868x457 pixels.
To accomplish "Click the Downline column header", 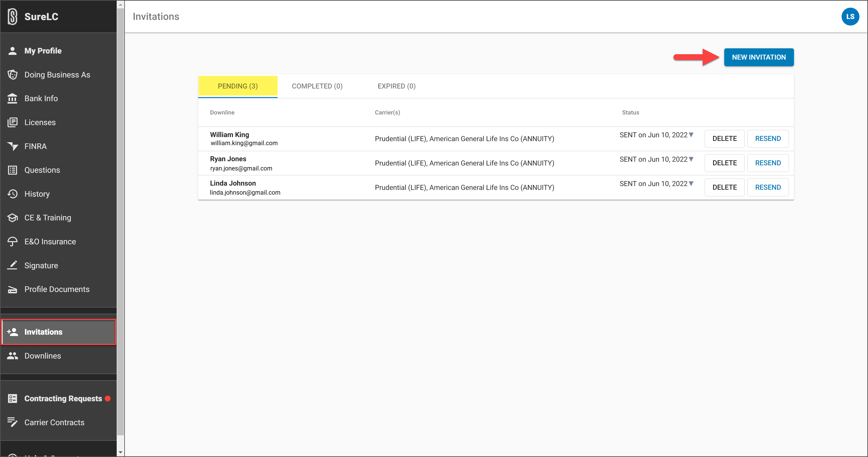I will 222,113.
